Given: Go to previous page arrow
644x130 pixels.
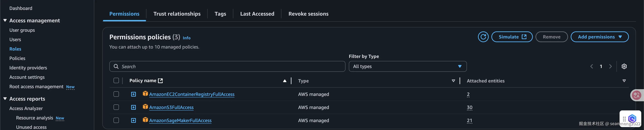Looking at the screenshot, I should pyautogui.click(x=592, y=66).
